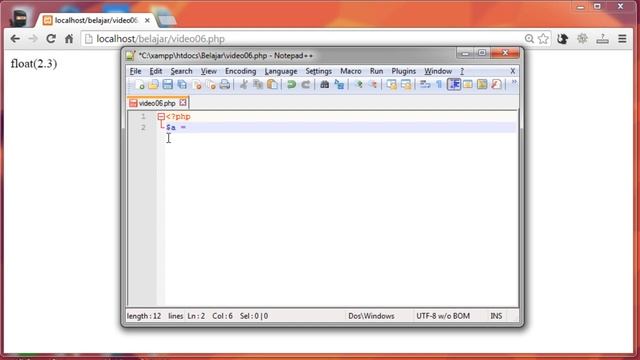Click the Function List toolbar icon

tap(496, 84)
